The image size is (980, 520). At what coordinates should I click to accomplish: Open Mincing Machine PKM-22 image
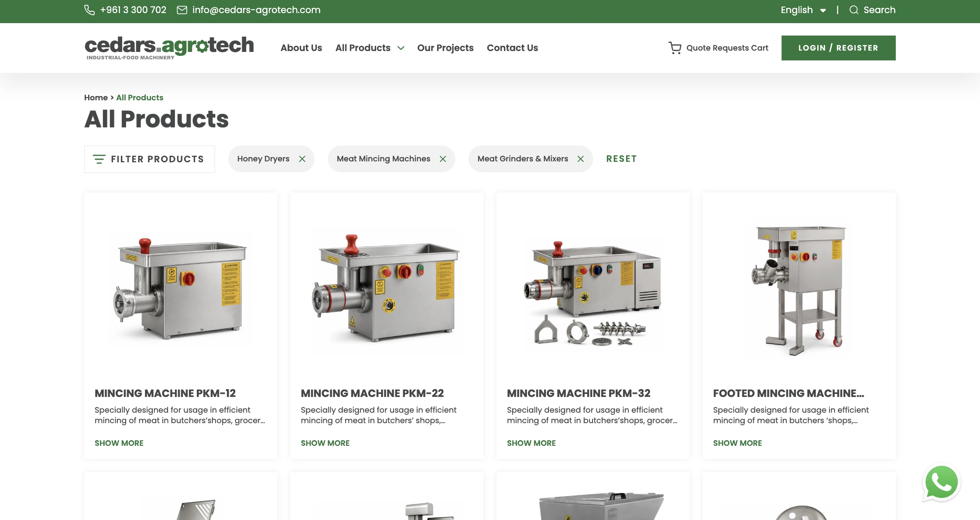(387, 289)
